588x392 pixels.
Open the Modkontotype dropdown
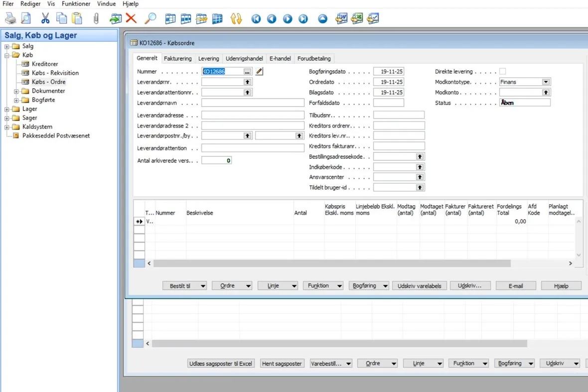click(546, 82)
